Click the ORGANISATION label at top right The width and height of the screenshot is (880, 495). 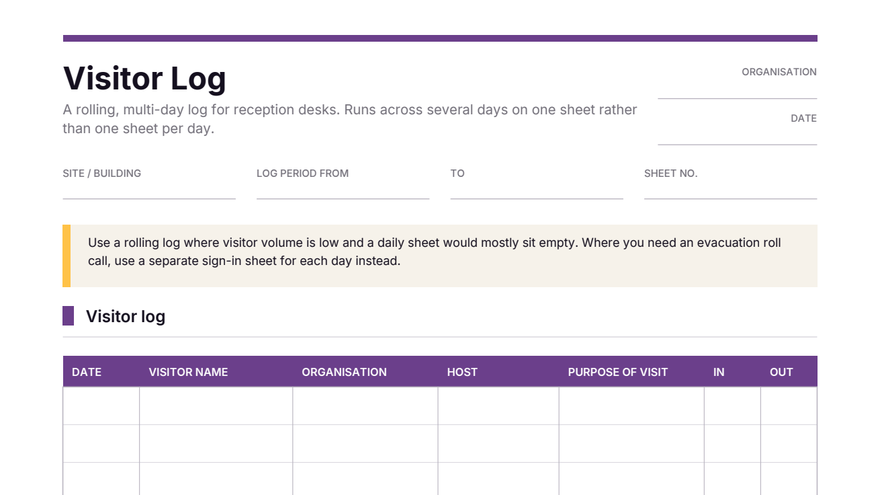[779, 72]
